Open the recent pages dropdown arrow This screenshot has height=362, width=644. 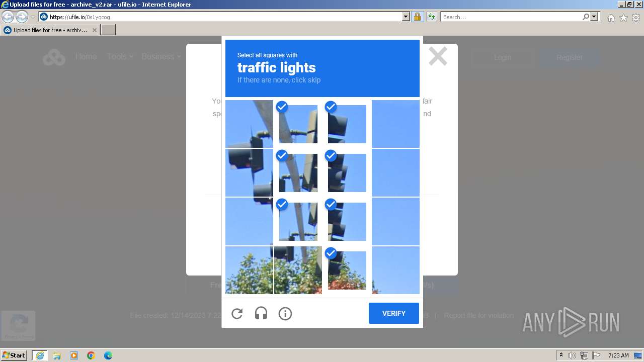pyautogui.click(x=33, y=17)
